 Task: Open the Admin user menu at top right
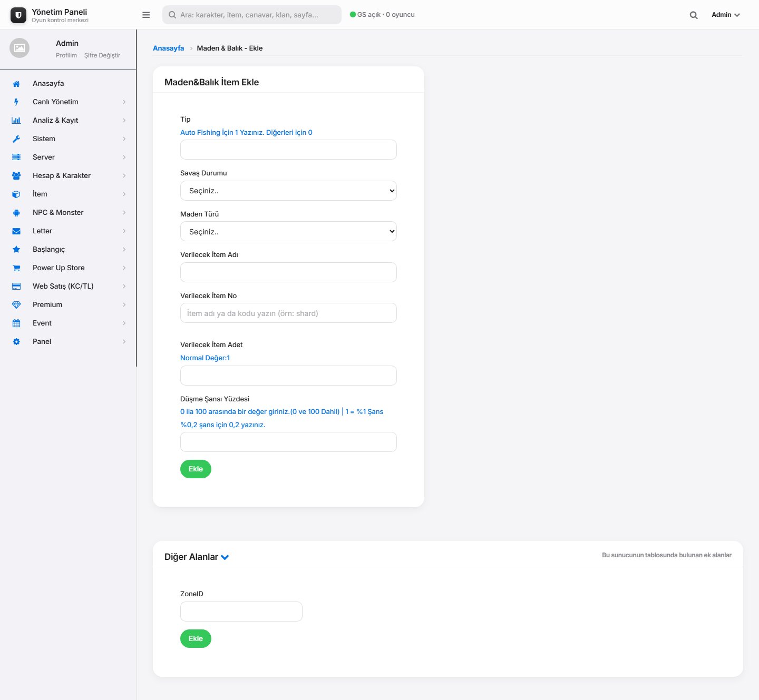pyautogui.click(x=726, y=15)
